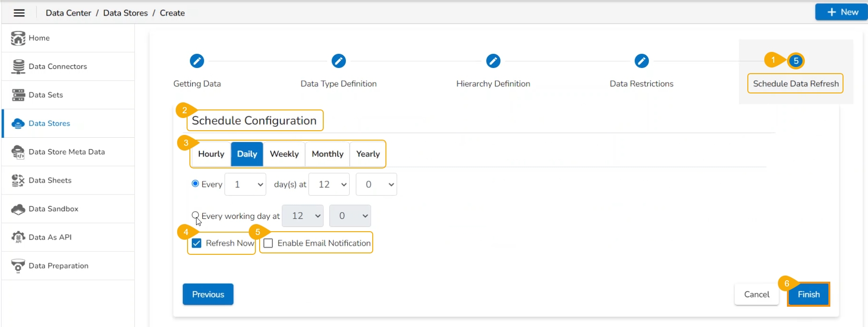This screenshot has height=327, width=868.
Task: Click the Finish button
Action: coord(808,294)
